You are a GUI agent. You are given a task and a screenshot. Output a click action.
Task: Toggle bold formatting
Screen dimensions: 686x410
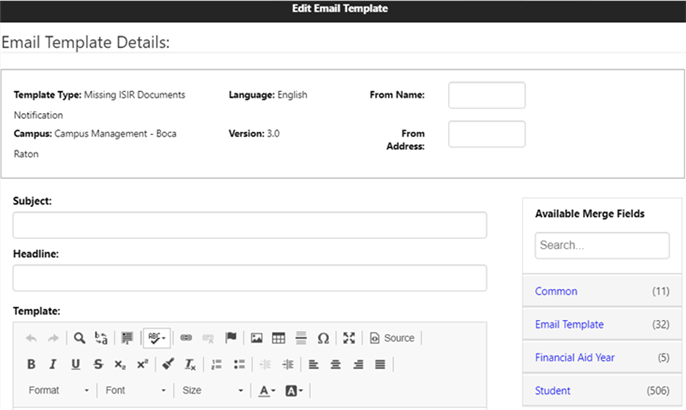[x=31, y=364]
